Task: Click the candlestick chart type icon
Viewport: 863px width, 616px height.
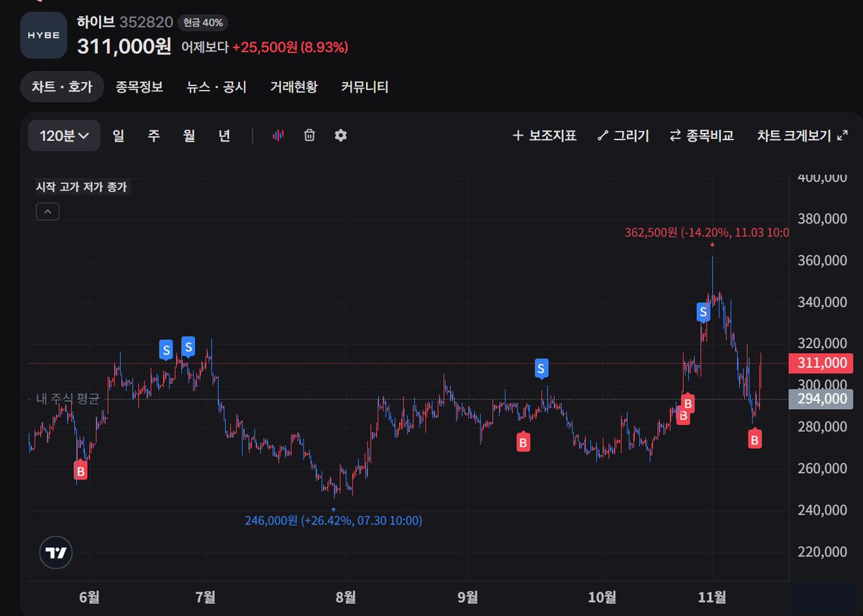Action: click(x=278, y=135)
